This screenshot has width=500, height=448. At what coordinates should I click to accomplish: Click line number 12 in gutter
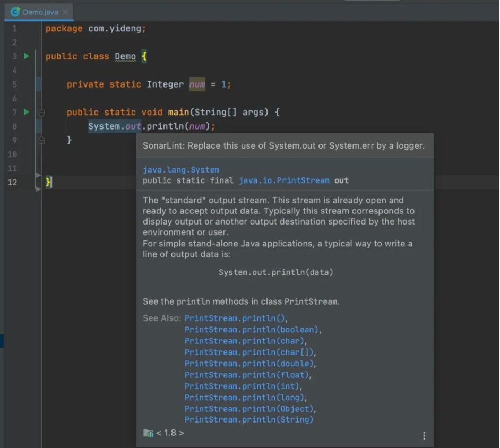[12, 182]
